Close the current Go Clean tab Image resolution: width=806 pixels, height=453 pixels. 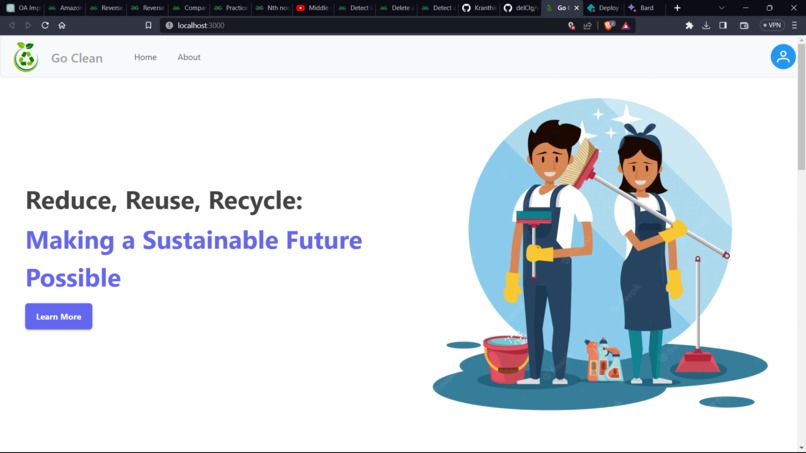coord(576,8)
